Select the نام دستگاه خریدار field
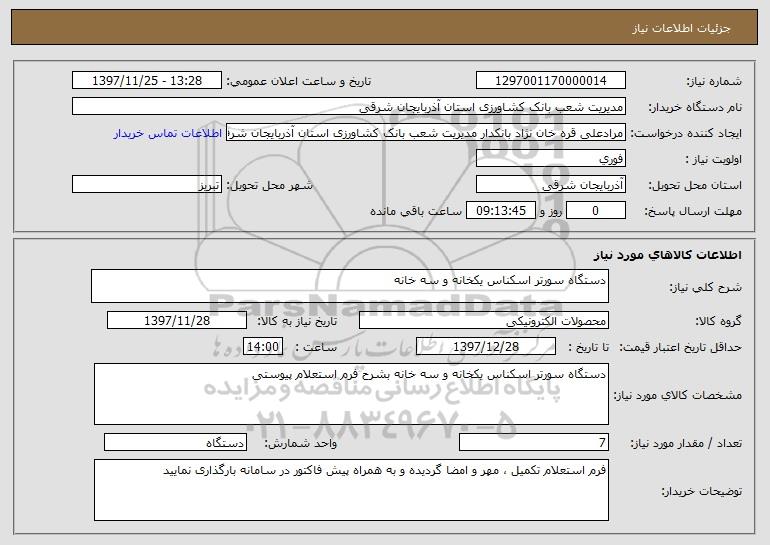Screen dimensions: 770x545 click(x=349, y=107)
